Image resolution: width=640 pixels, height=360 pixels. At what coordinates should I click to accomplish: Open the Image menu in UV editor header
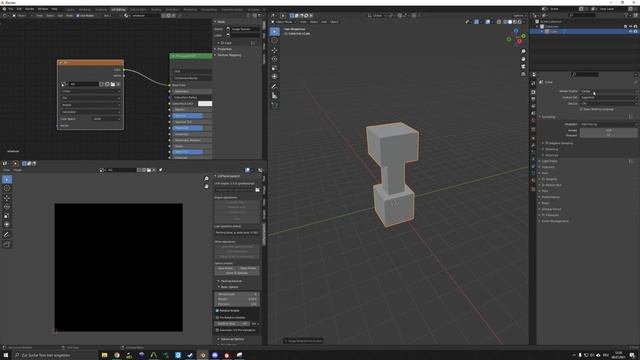pyautogui.click(x=18, y=170)
